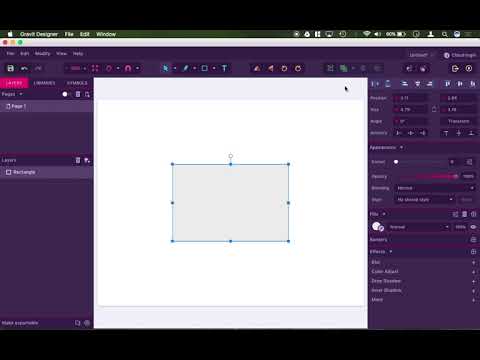Screen dimensions: 480x360
Task: Click the add new layer icon
Action: click(87, 160)
